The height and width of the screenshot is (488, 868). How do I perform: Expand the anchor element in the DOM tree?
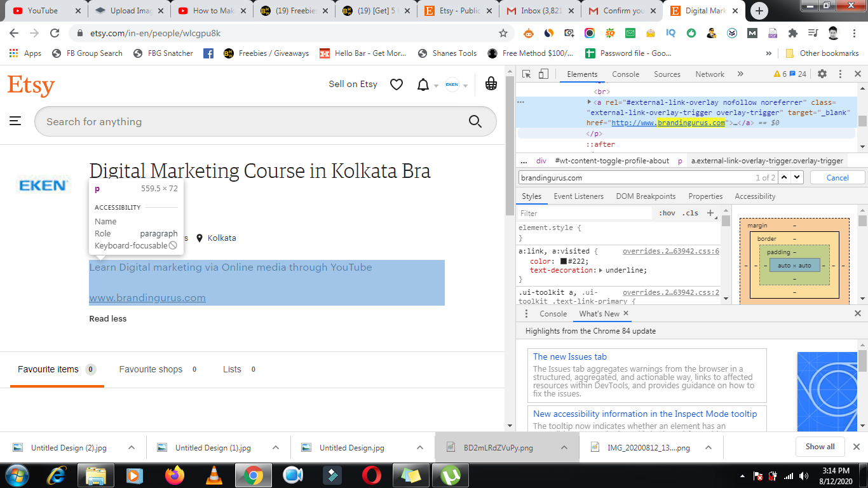(x=589, y=102)
